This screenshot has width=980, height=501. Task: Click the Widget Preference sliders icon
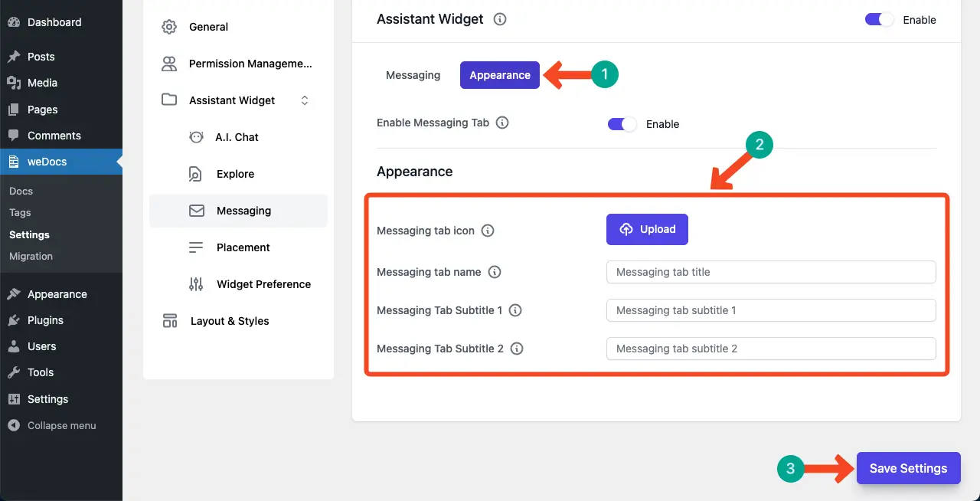[196, 284]
